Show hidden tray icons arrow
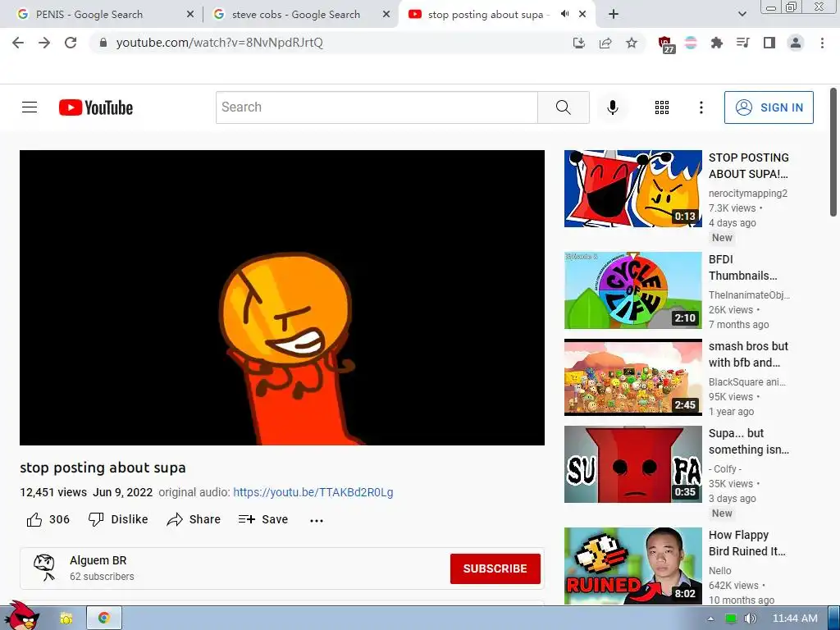This screenshot has height=630, width=840. click(710, 619)
